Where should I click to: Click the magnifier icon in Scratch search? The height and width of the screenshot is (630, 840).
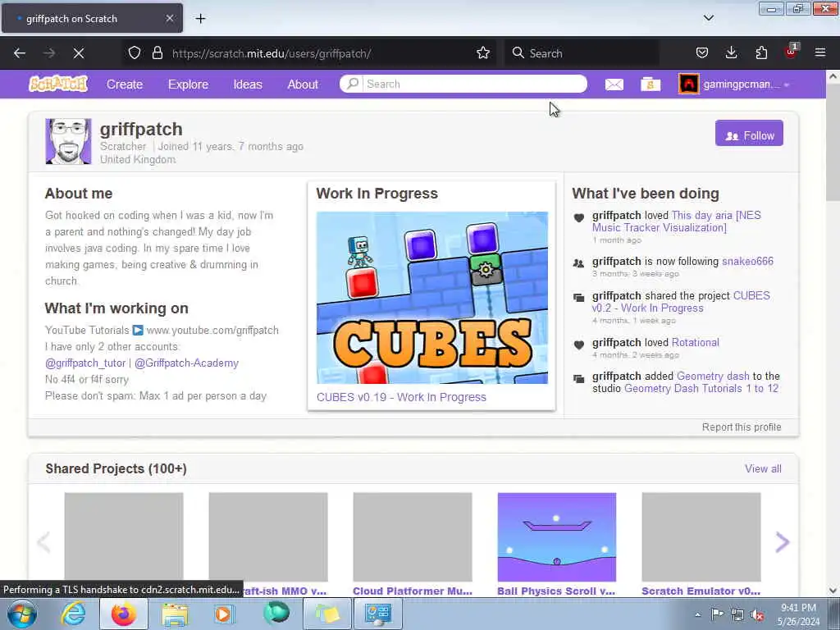(353, 84)
